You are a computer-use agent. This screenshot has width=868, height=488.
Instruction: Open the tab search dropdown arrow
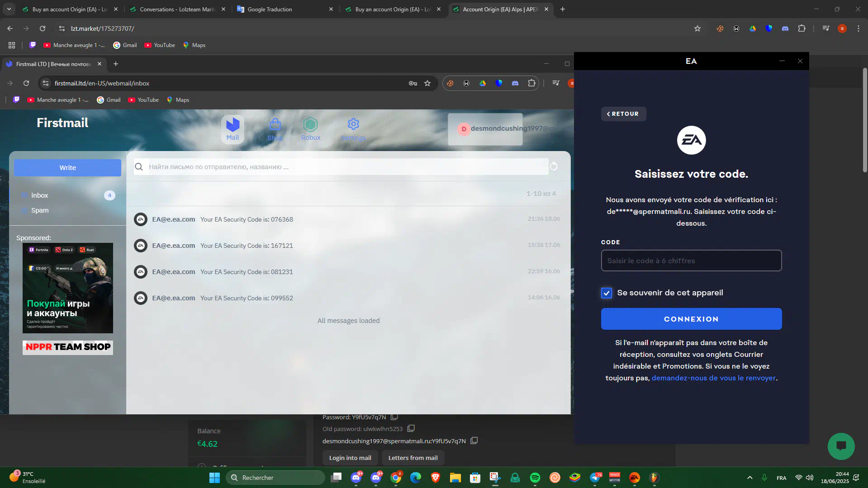(9, 9)
